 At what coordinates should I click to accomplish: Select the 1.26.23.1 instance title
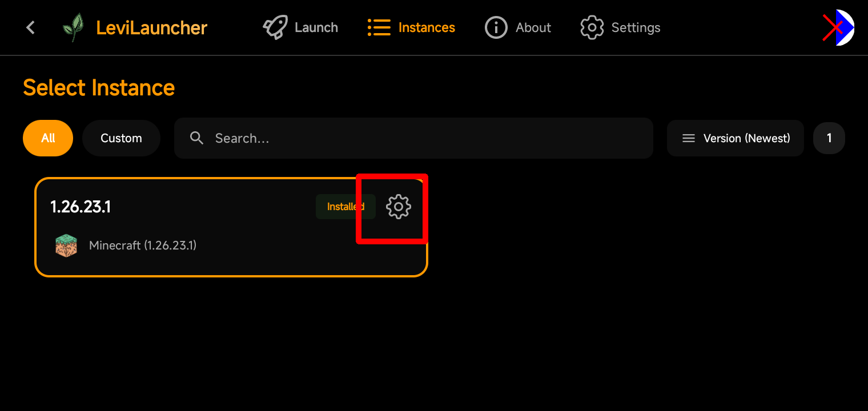click(81, 207)
